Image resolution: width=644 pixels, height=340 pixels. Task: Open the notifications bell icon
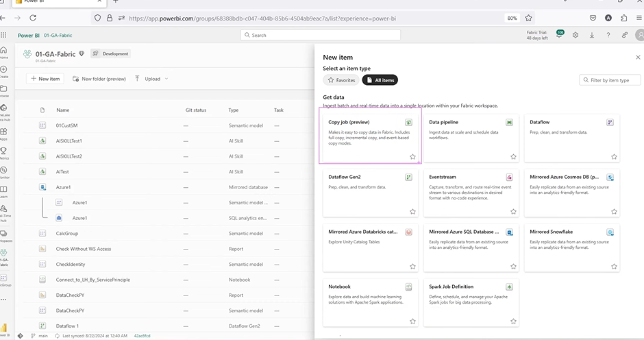tap(560, 34)
